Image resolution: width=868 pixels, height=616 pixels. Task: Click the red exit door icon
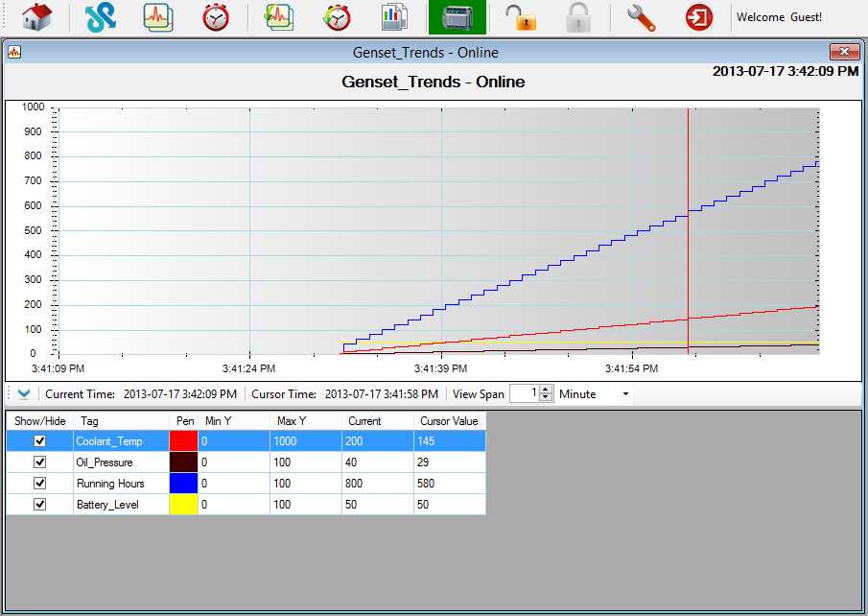tap(698, 17)
